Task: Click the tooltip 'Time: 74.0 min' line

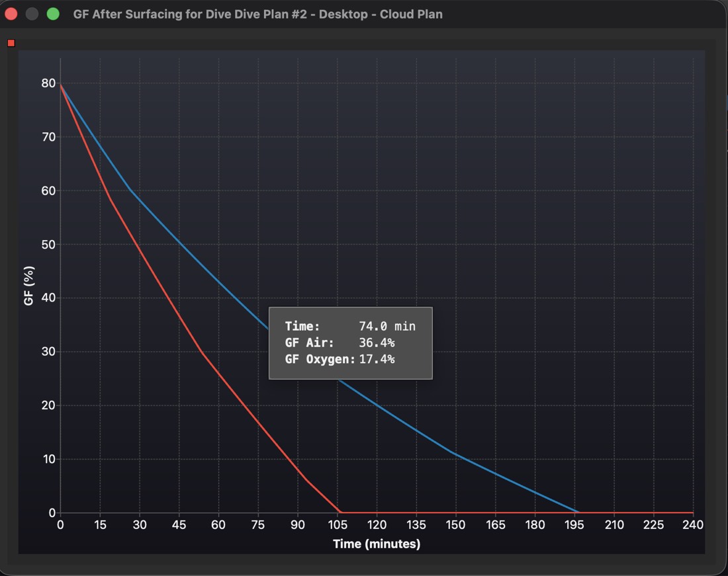Action: (x=350, y=326)
